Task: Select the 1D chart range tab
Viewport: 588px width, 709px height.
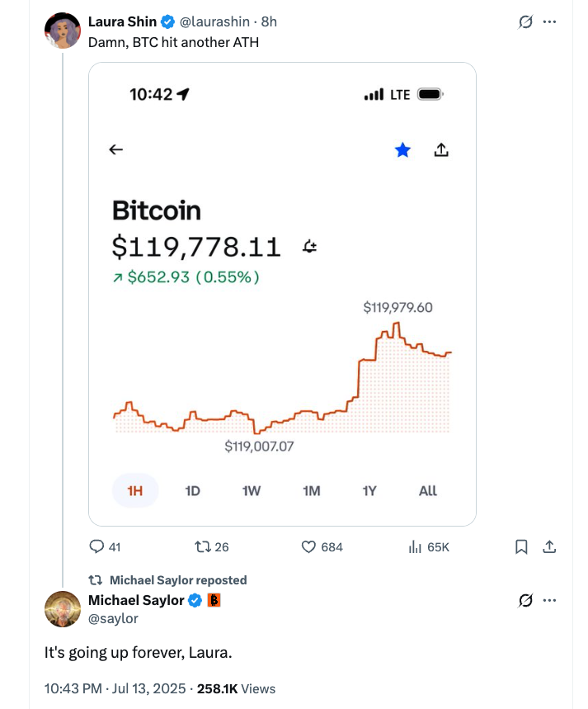Action: pos(192,491)
